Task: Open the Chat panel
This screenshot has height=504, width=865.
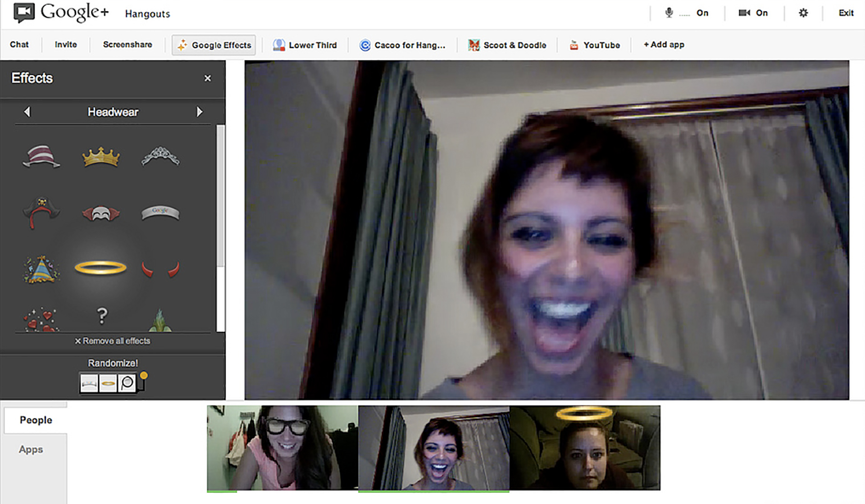Action: [19, 45]
